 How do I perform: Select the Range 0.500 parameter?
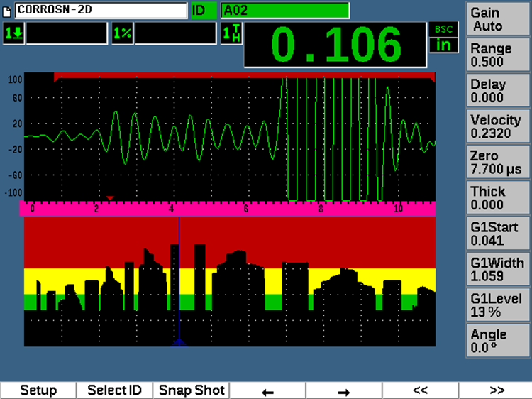point(498,55)
